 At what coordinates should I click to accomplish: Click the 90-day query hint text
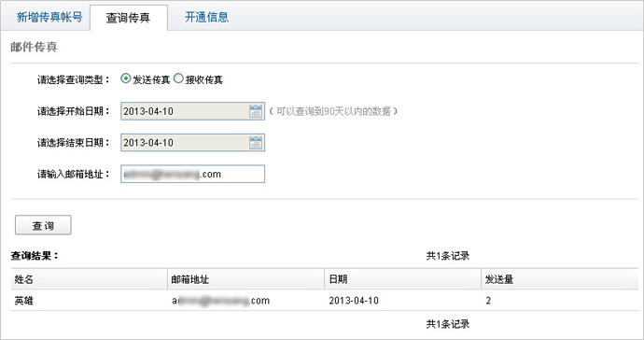point(333,111)
